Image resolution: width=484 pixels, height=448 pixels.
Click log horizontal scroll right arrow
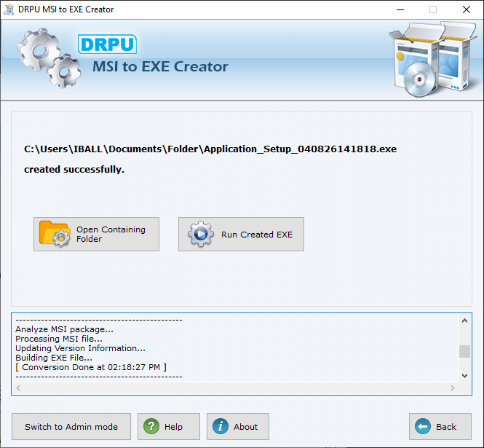[453, 388]
